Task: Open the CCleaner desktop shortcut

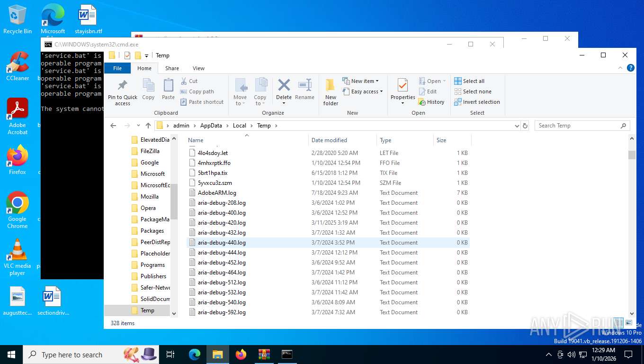Action: [x=18, y=66]
